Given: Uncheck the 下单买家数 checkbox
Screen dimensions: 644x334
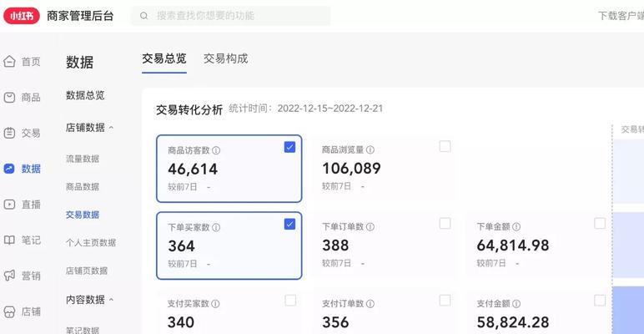Looking at the screenshot, I should point(290,224).
